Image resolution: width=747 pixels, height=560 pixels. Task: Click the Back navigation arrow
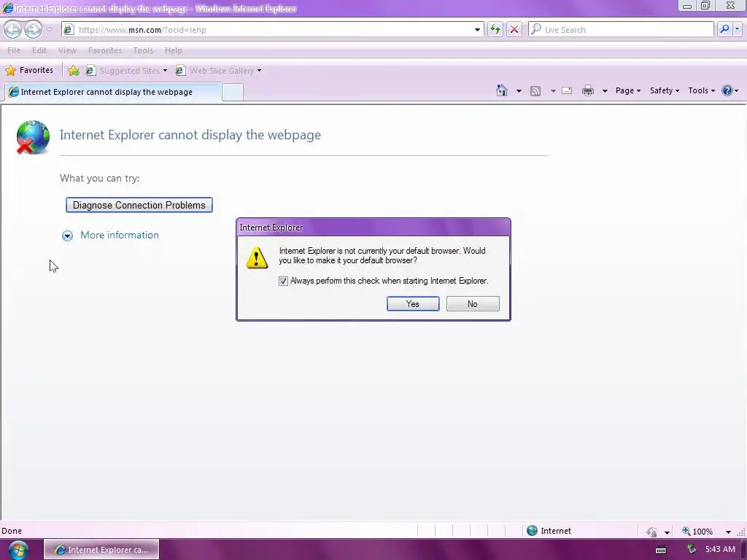[x=13, y=29]
